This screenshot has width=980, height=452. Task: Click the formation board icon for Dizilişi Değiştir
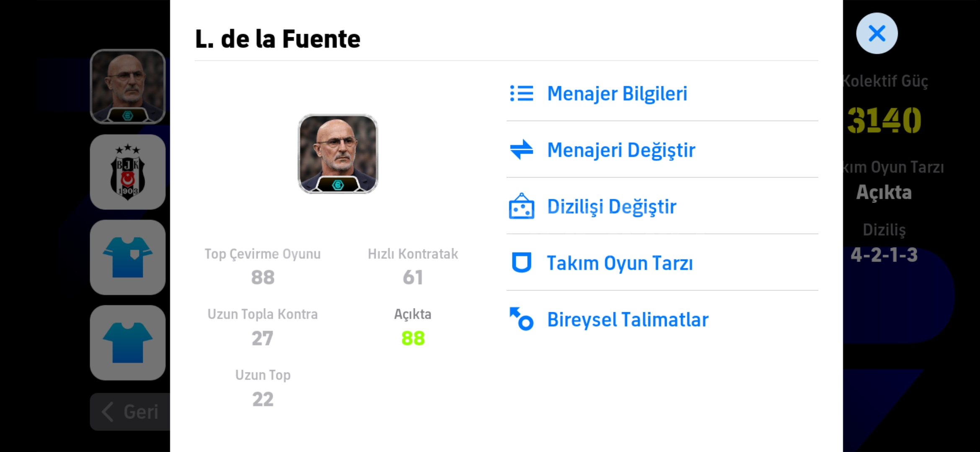click(x=521, y=206)
